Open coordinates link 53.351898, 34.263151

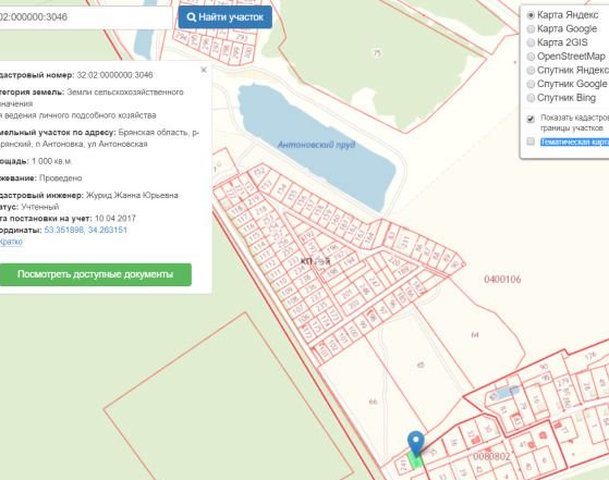[x=86, y=230]
